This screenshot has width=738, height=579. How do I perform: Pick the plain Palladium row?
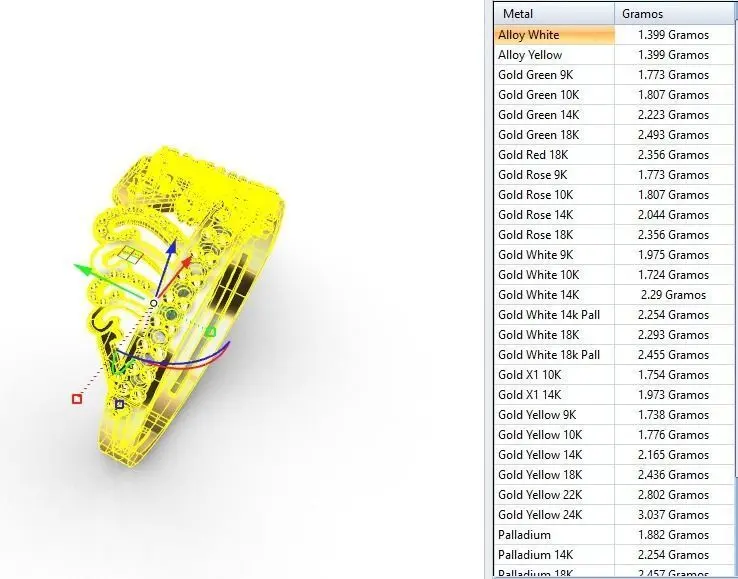coord(615,535)
